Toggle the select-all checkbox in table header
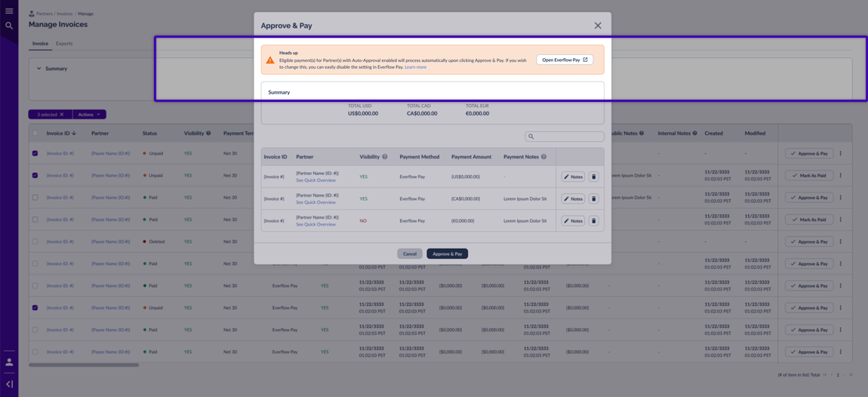The height and width of the screenshot is (397, 868). 35,134
